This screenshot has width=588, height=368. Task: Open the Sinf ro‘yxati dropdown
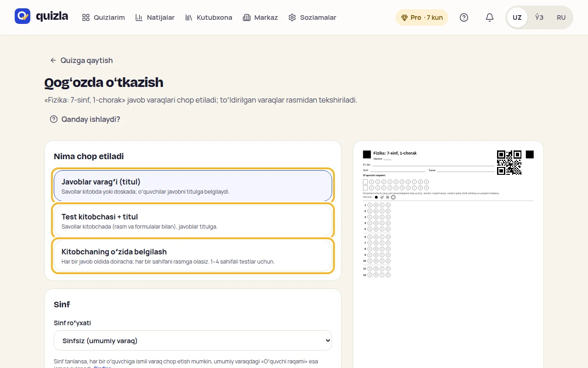tap(193, 340)
